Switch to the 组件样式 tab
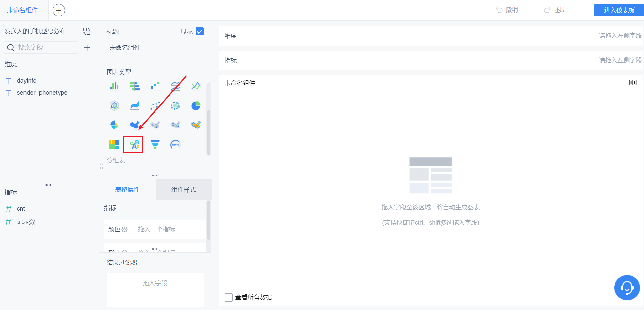644x310 pixels. 183,189
